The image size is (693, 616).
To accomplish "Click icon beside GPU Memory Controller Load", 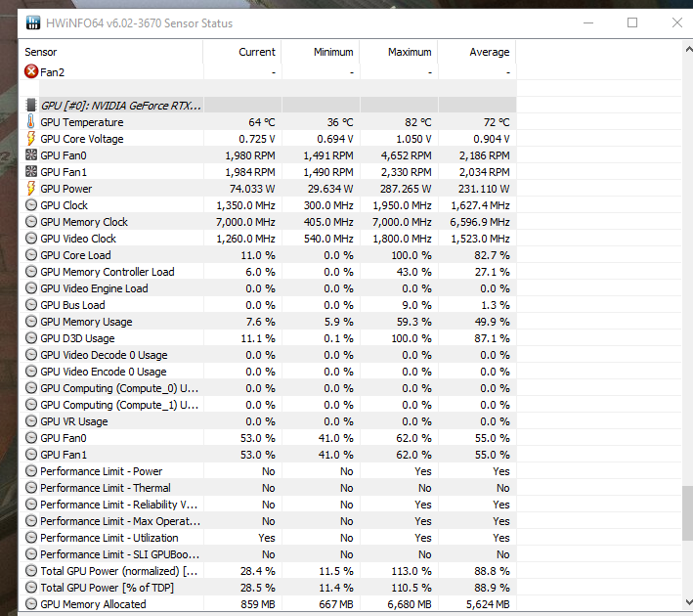I will [x=31, y=271].
